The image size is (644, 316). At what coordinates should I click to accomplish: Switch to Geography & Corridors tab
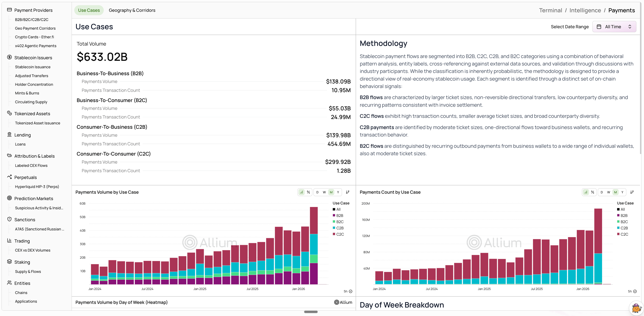pyautogui.click(x=132, y=10)
